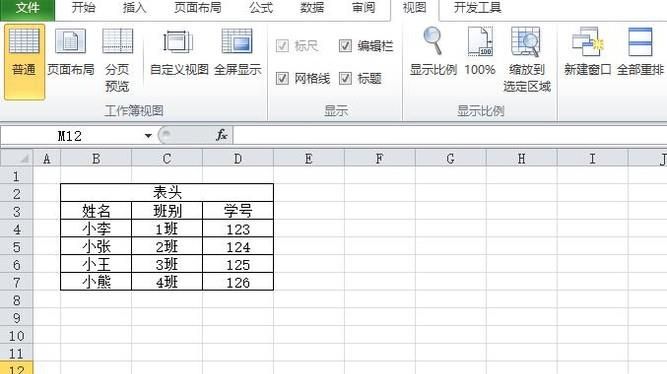Zoom to selection (缩放到选定区域)
This screenshot has width=667, height=374.
pyautogui.click(x=527, y=60)
